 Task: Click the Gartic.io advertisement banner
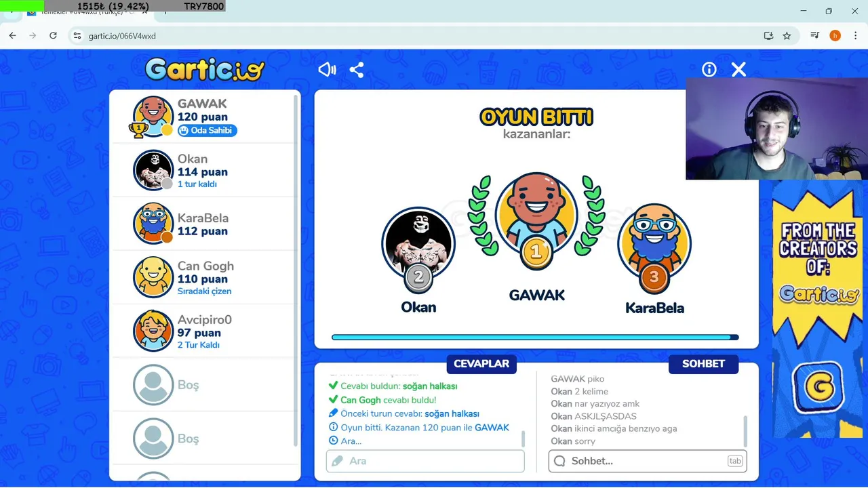click(818, 308)
